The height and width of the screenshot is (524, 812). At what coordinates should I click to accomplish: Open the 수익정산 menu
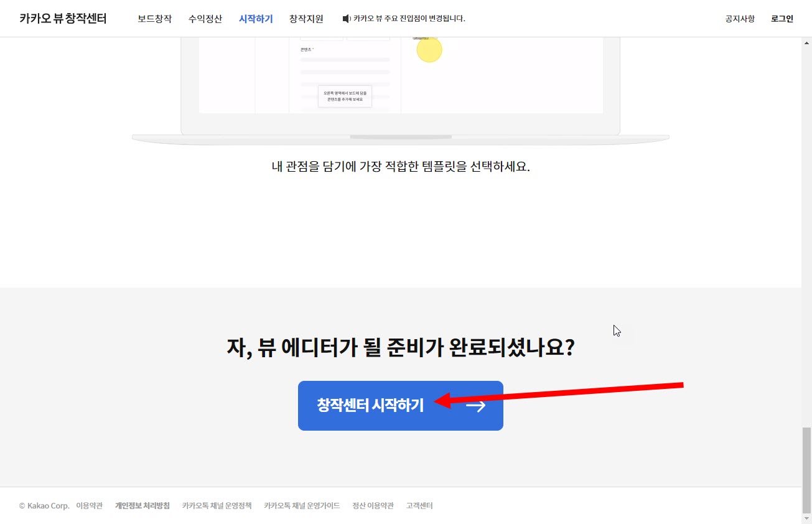point(205,19)
